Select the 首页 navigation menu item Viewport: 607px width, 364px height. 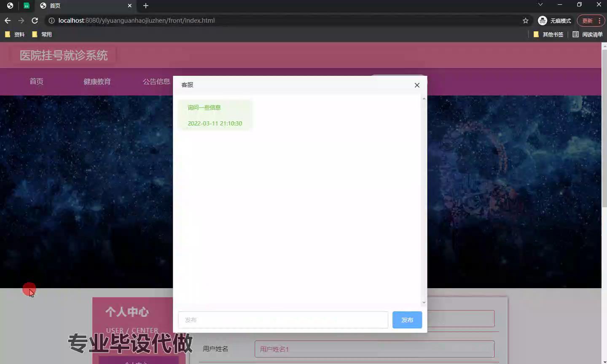click(36, 81)
